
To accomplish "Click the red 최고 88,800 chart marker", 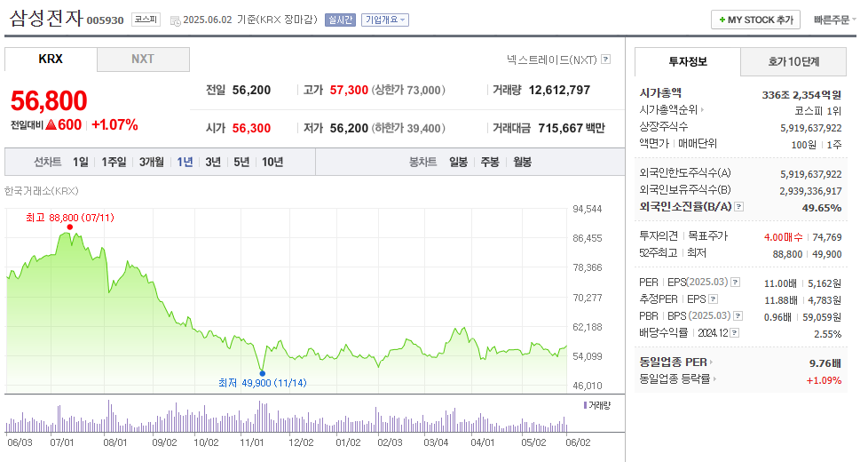I will pos(70,227).
